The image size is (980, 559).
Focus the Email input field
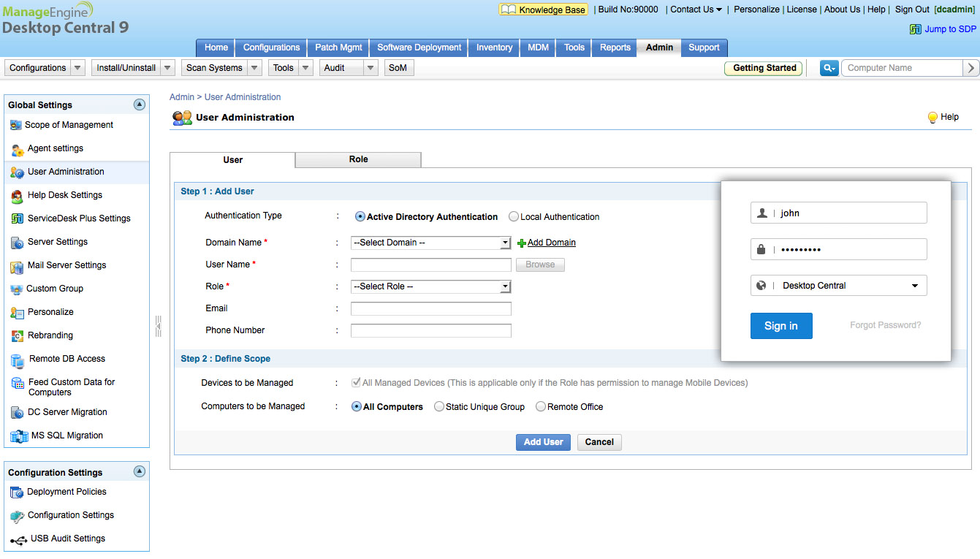pyautogui.click(x=431, y=308)
